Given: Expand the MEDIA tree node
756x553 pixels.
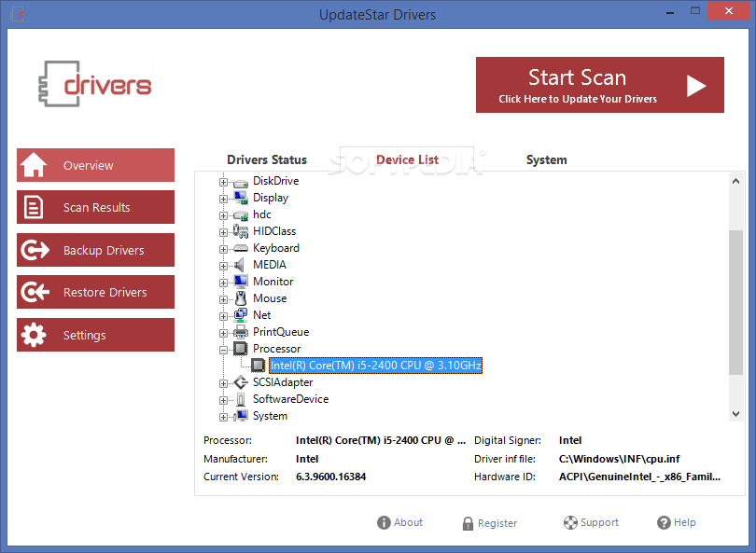Looking at the screenshot, I should tap(223, 267).
